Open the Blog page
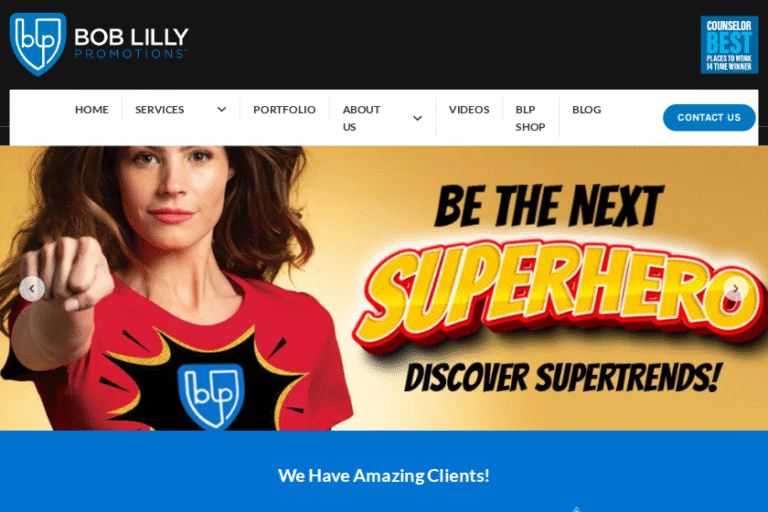Image resolution: width=768 pixels, height=512 pixels. tap(586, 109)
